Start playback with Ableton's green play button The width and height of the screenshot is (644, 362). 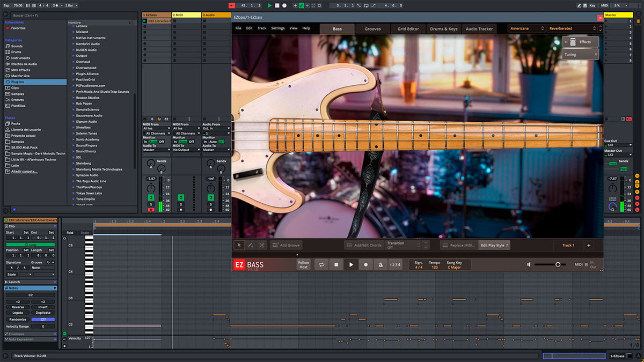(270, 5)
